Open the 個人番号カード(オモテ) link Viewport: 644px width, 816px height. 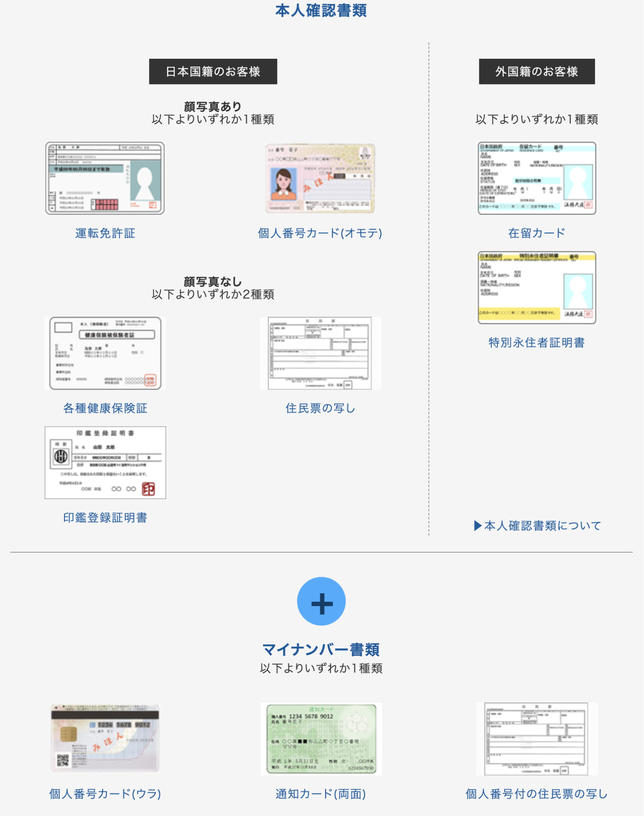(320, 233)
